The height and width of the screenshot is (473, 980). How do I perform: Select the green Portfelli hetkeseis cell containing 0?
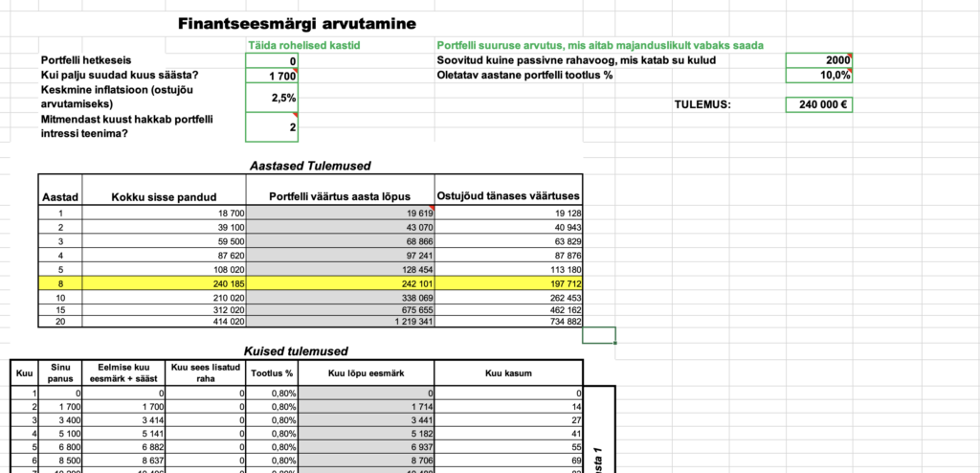coord(273,60)
